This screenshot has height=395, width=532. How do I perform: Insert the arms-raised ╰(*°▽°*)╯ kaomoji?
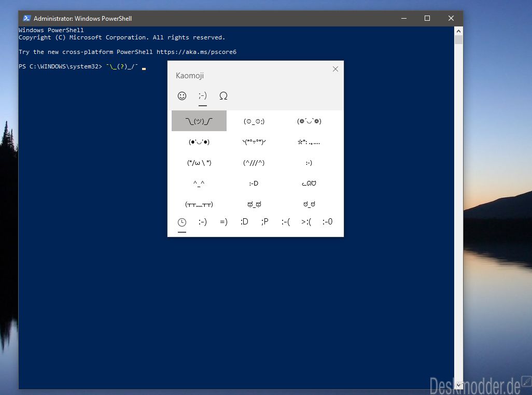(254, 142)
